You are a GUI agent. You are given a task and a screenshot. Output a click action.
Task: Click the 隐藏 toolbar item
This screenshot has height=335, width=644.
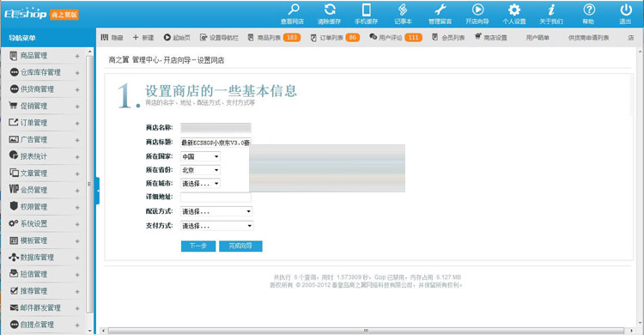pos(112,38)
